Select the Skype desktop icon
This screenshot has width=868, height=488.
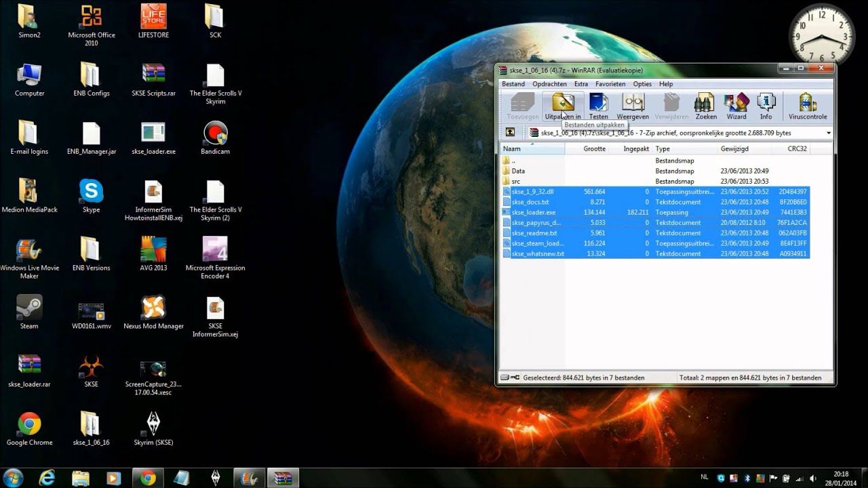[x=92, y=196]
